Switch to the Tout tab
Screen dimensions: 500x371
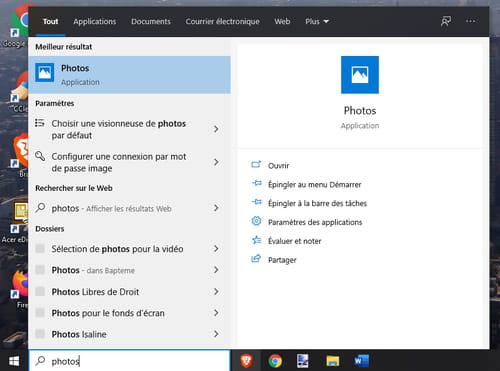point(50,22)
